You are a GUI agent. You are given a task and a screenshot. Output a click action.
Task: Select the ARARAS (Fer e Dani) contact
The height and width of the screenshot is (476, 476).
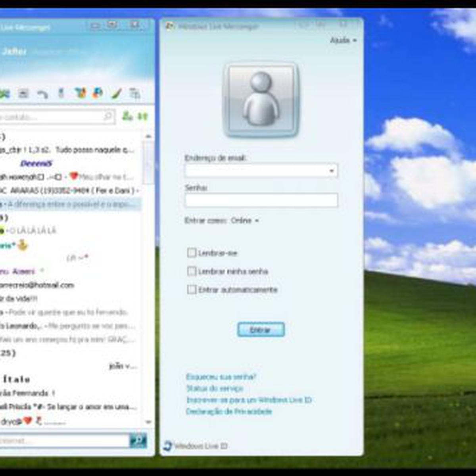click(x=70, y=190)
